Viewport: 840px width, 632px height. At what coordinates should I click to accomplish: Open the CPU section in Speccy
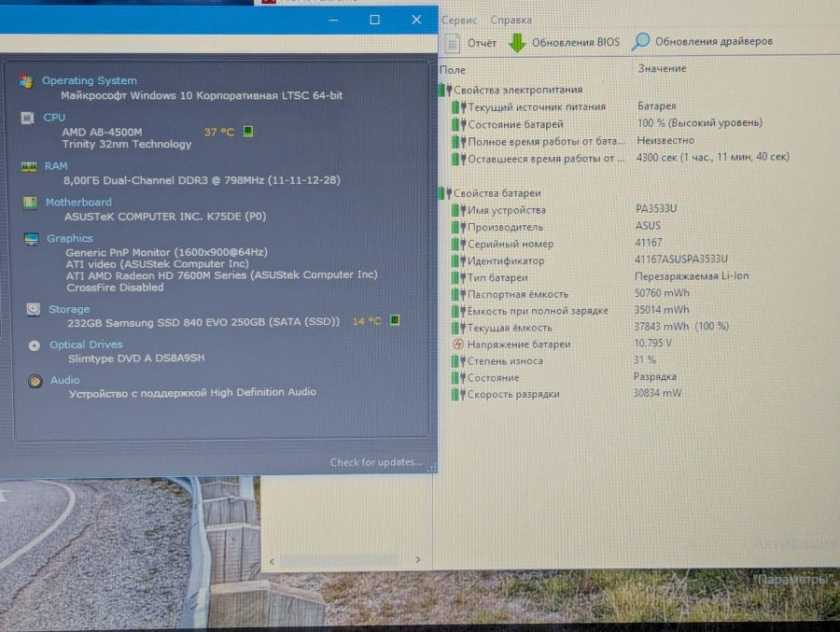(x=54, y=117)
